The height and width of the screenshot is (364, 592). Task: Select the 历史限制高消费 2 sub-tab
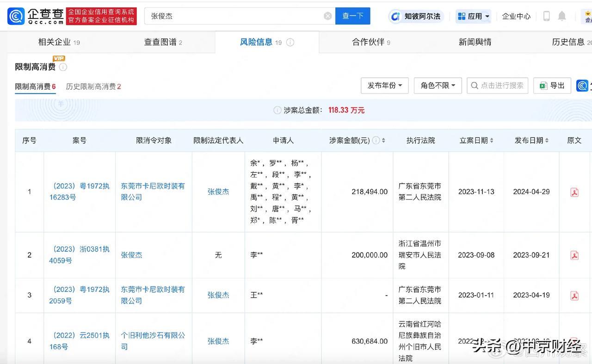click(x=93, y=86)
